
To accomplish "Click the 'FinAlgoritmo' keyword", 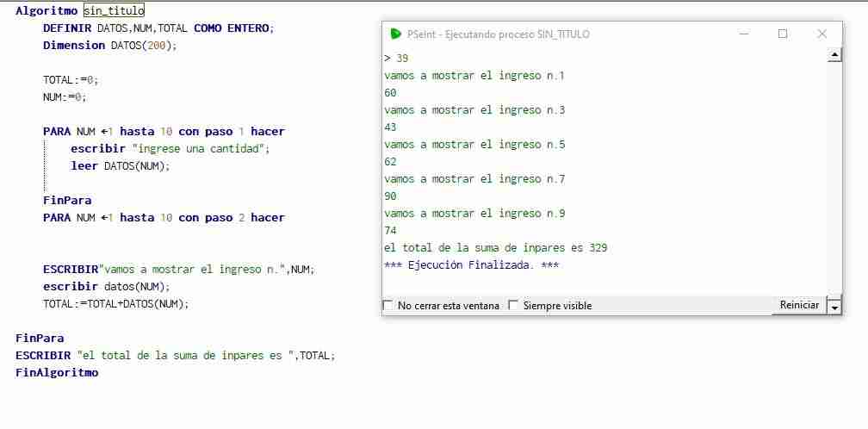I will pos(57,372).
